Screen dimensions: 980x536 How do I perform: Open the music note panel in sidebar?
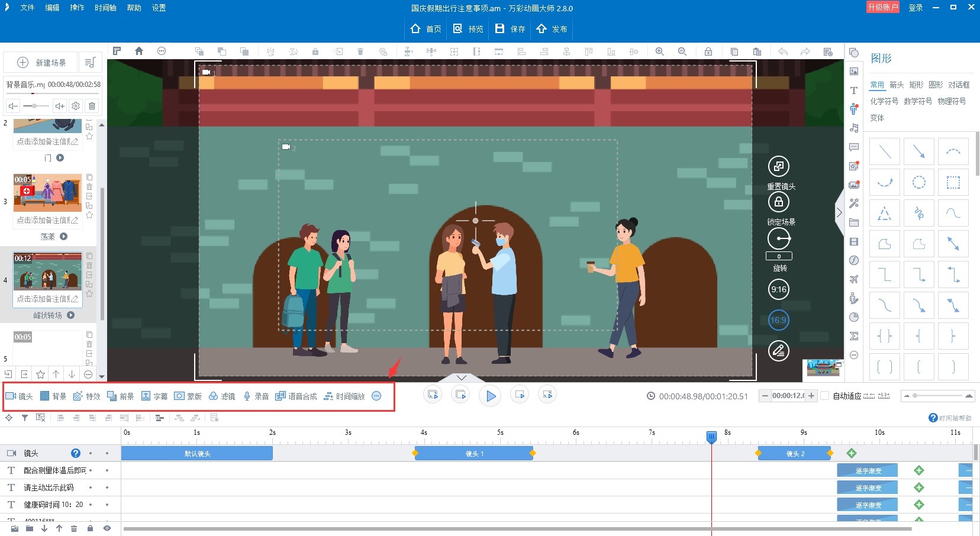coord(853,128)
